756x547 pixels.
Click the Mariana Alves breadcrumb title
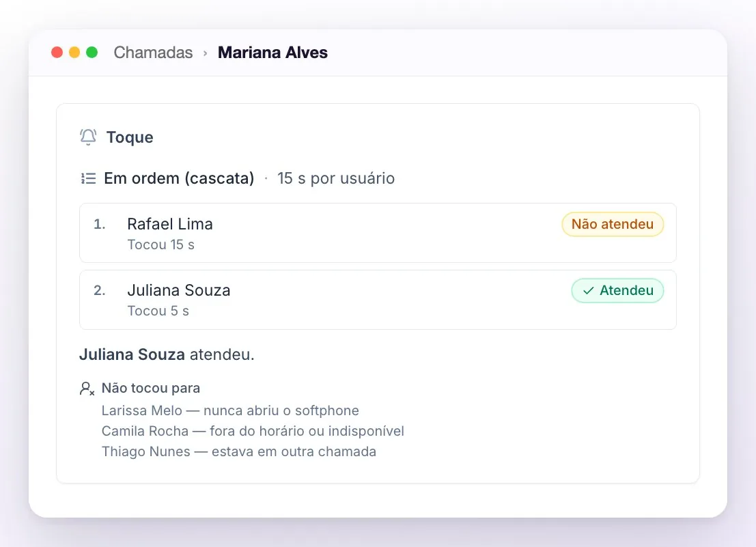click(x=272, y=52)
